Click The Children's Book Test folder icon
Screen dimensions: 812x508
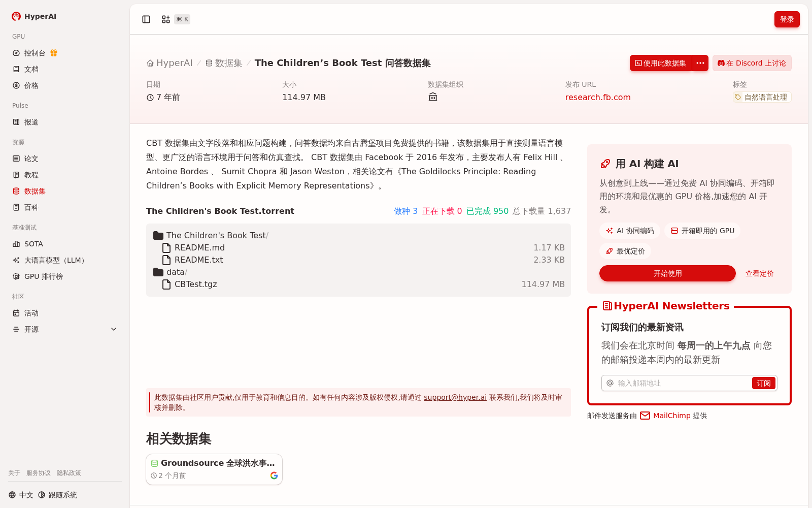tap(158, 235)
